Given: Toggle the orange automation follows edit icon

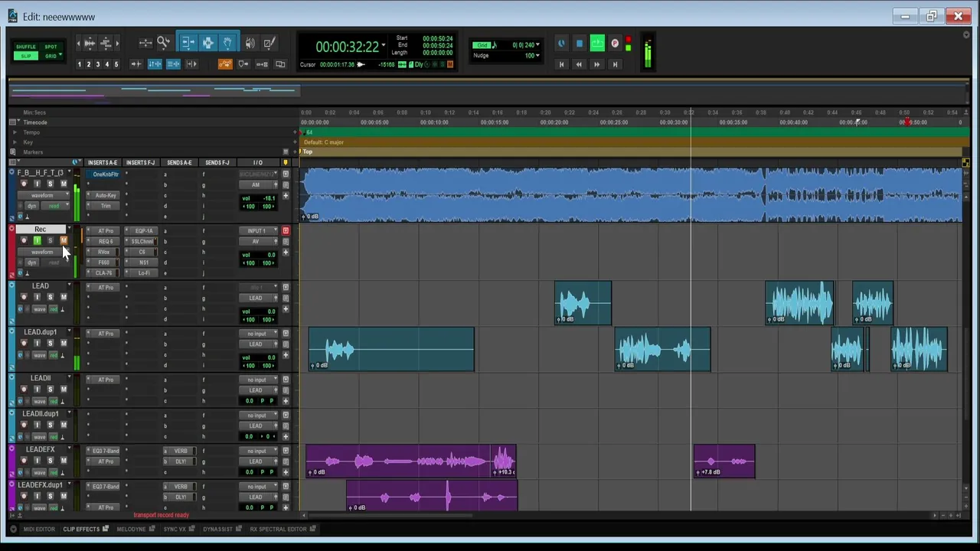Looking at the screenshot, I should pyautogui.click(x=225, y=64).
